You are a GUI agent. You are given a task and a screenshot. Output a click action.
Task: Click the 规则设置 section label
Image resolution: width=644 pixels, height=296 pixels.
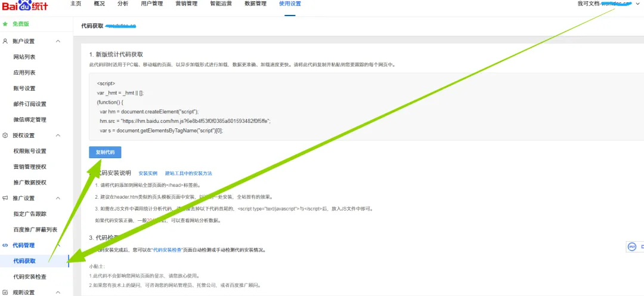[23, 292]
